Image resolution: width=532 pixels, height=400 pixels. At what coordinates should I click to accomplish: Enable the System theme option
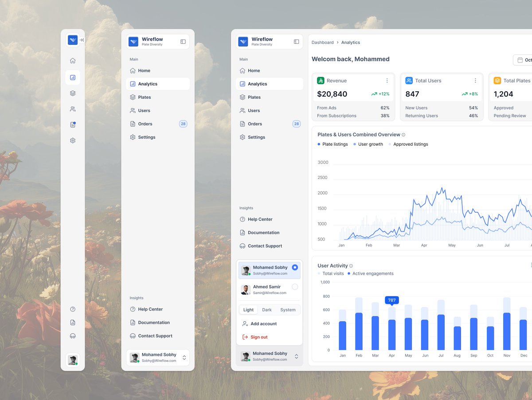point(288,310)
